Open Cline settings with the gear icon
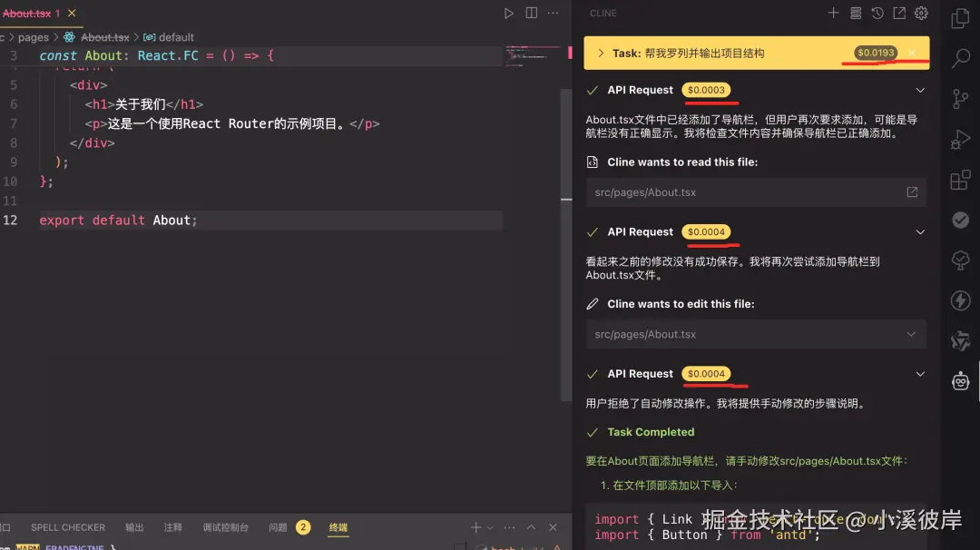Viewport: 980px width, 550px height. coord(920,13)
